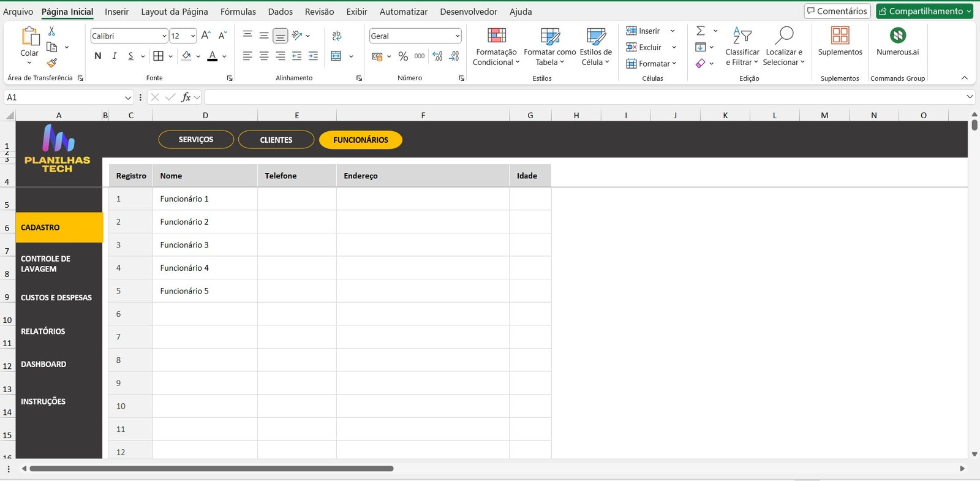
Task: Apply the borders icon in Fonte group
Action: (x=158, y=56)
